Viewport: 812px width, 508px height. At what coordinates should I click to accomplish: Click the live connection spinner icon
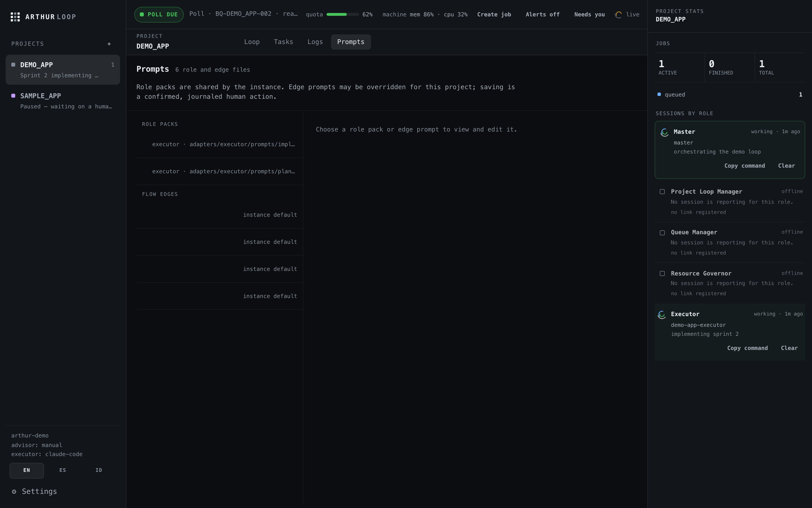(618, 15)
